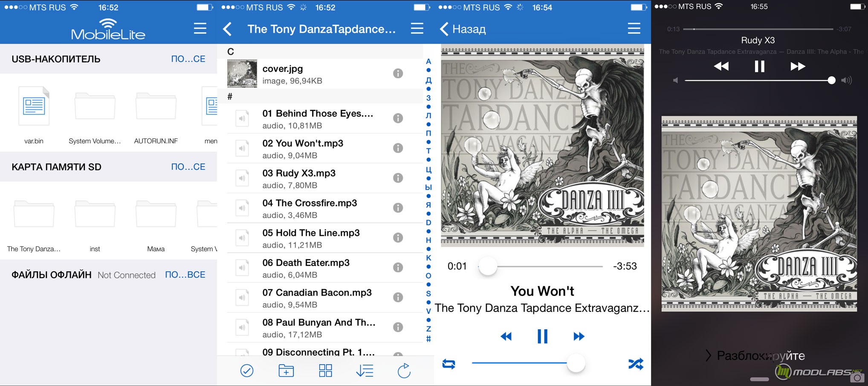Skip to next track in MobileLite player

pos(579,337)
